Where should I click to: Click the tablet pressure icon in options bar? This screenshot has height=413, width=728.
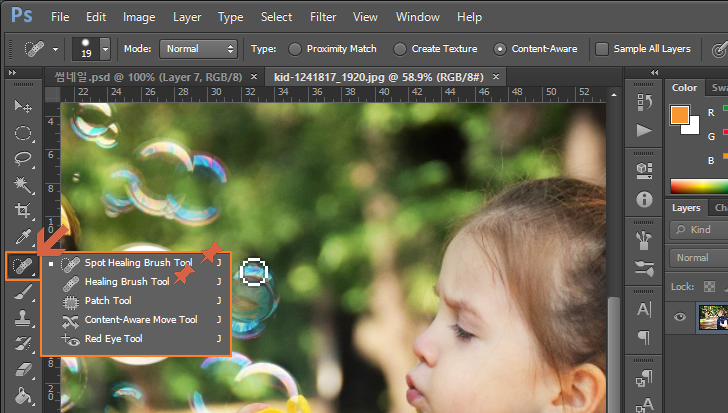(x=719, y=49)
